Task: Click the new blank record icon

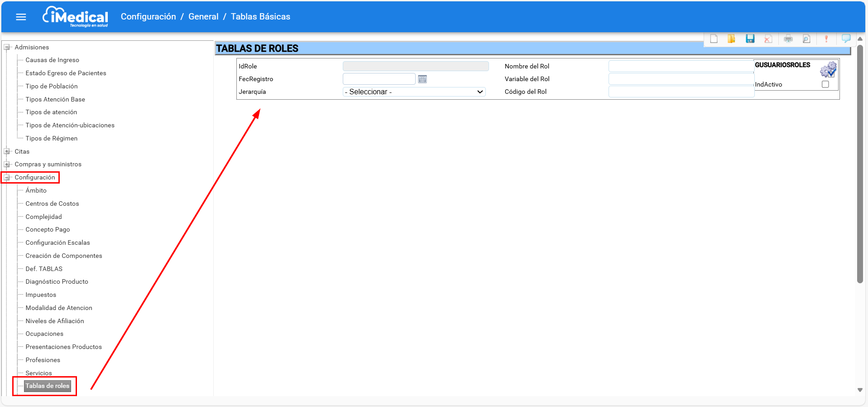Action: pyautogui.click(x=714, y=39)
